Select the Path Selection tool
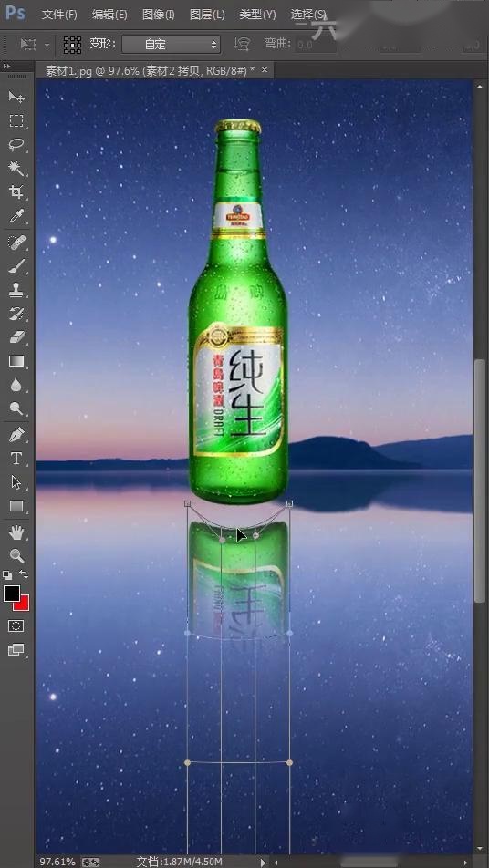 [16, 482]
